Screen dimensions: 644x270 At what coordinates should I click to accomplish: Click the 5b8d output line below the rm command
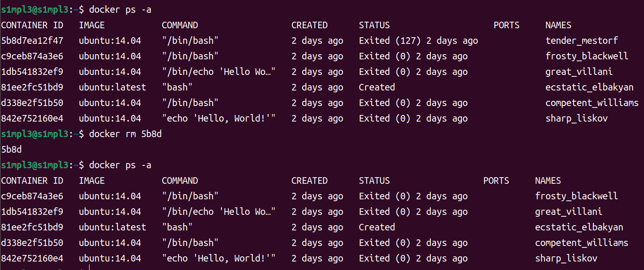pyautogui.click(x=11, y=149)
